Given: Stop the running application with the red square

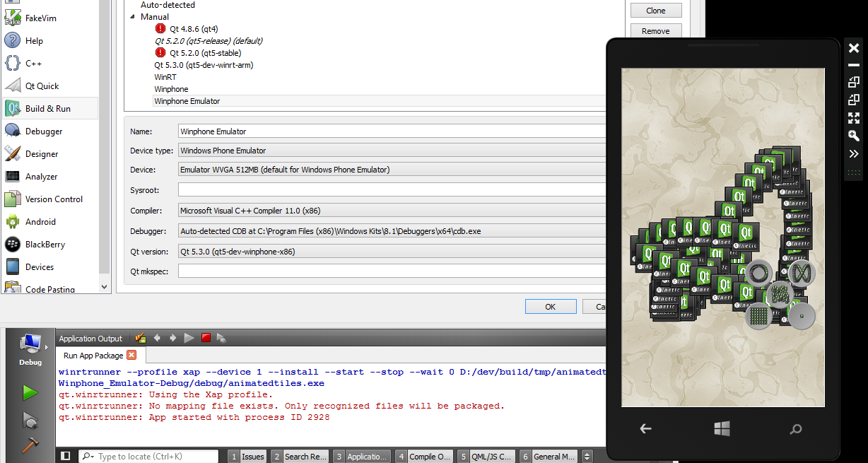Looking at the screenshot, I should (x=204, y=338).
